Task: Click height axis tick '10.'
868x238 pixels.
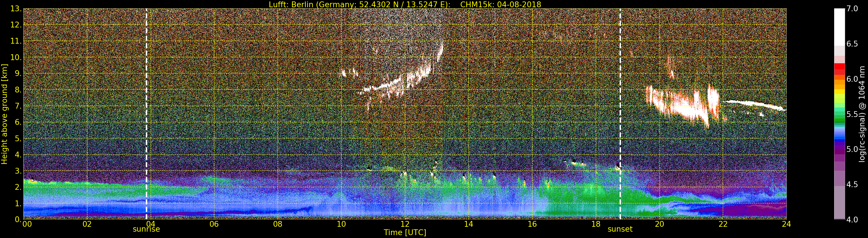Action: click(x=16, y=57)
